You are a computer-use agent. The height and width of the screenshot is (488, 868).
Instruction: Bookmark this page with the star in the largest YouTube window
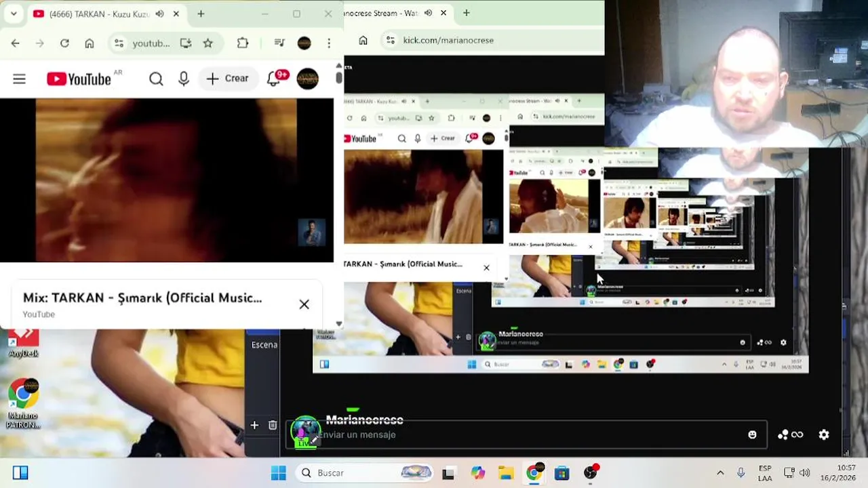[x=208, y=43]
